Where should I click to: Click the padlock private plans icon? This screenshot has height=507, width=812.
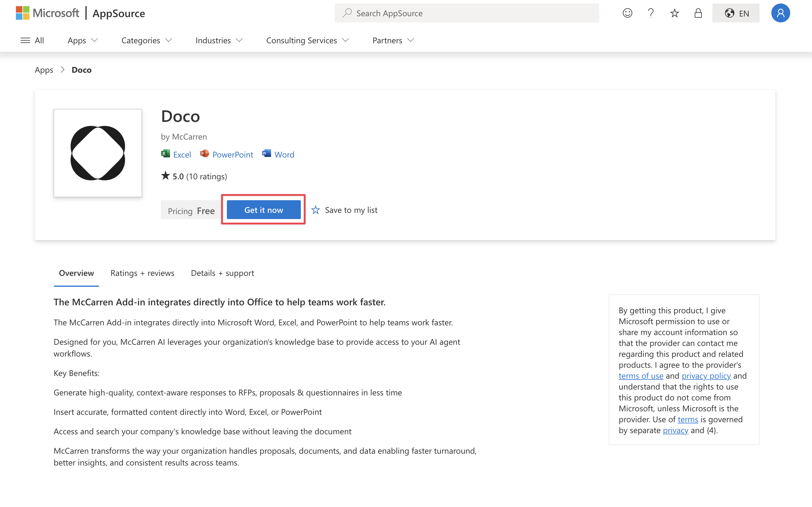pyautogui.click(x=698, y=13)
